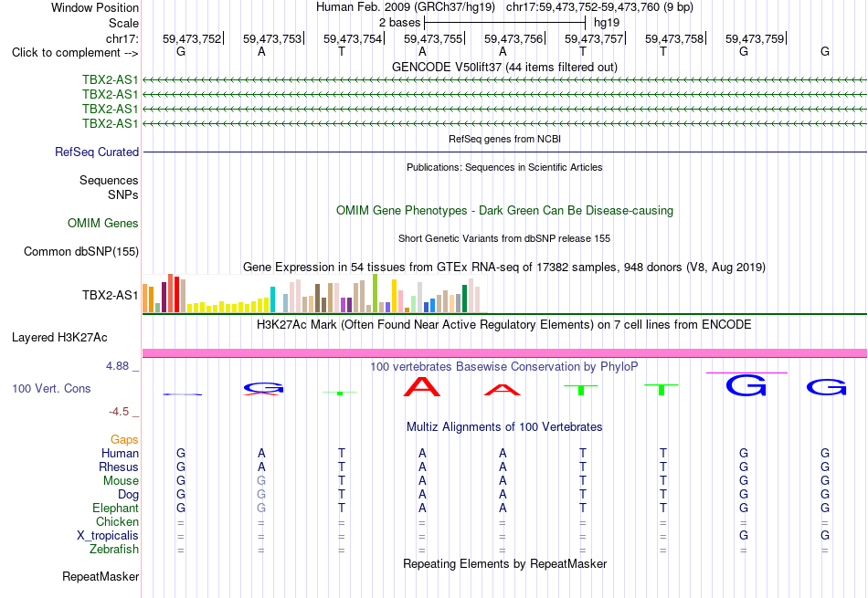868x598 pixels.
Task: Click the 59,473,755 position tick label
Action: click(433, 38)
